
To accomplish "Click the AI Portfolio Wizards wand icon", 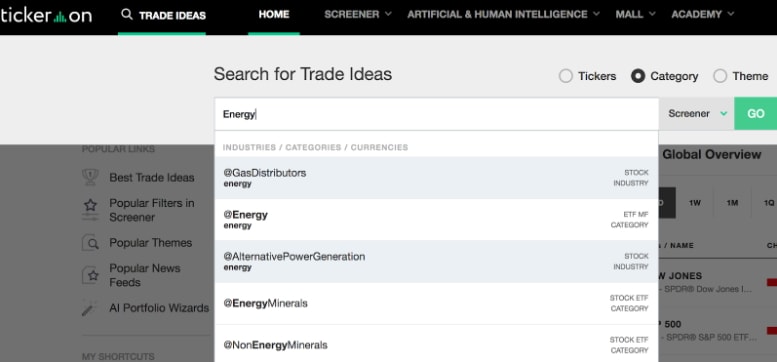I will tap(90, 308).
